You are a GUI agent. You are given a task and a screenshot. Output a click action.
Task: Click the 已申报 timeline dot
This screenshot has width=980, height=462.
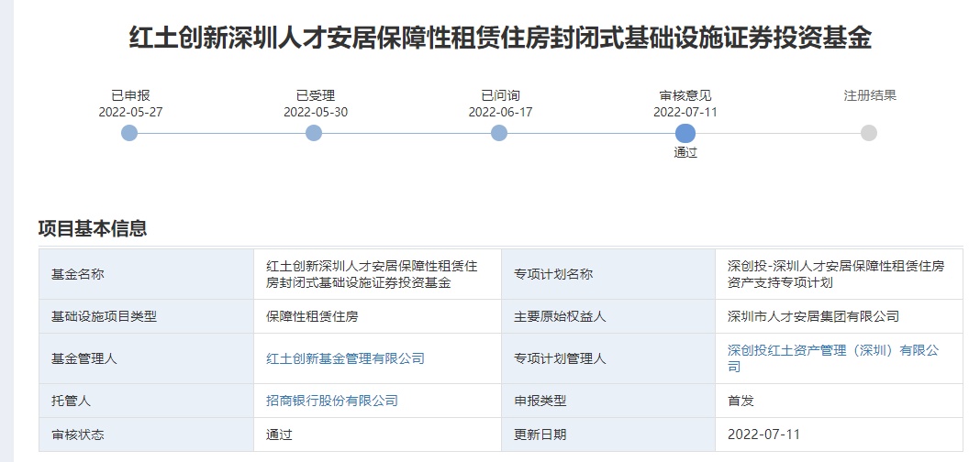[x=129, y=133]
